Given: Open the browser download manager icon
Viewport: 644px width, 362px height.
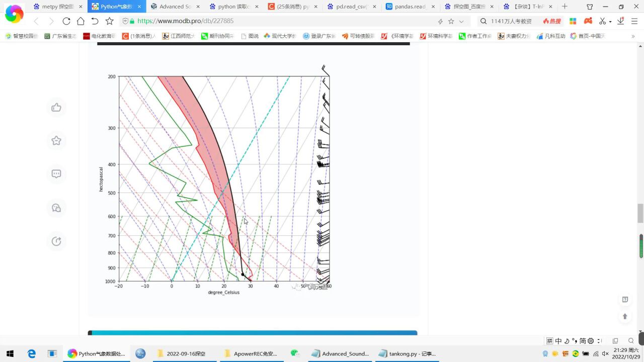Looking at the screenshot, I should [x=621, y=21].
